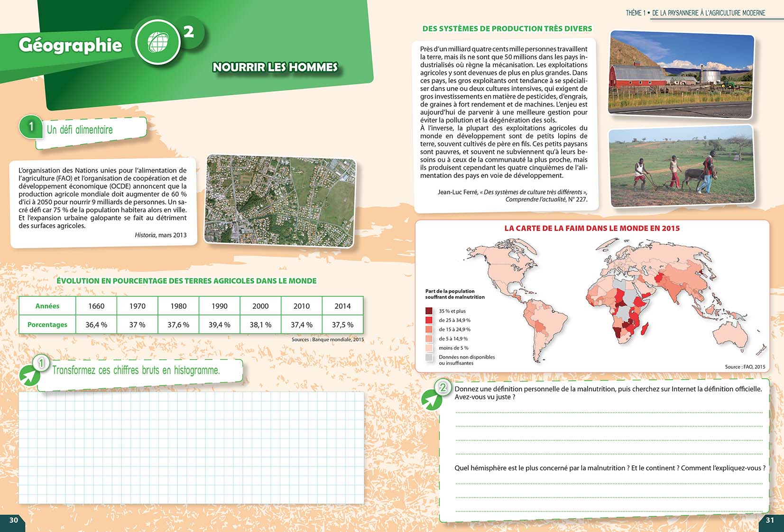Click the 1980 table cell
Screen dimensions: 784x532
click(178, 306)
